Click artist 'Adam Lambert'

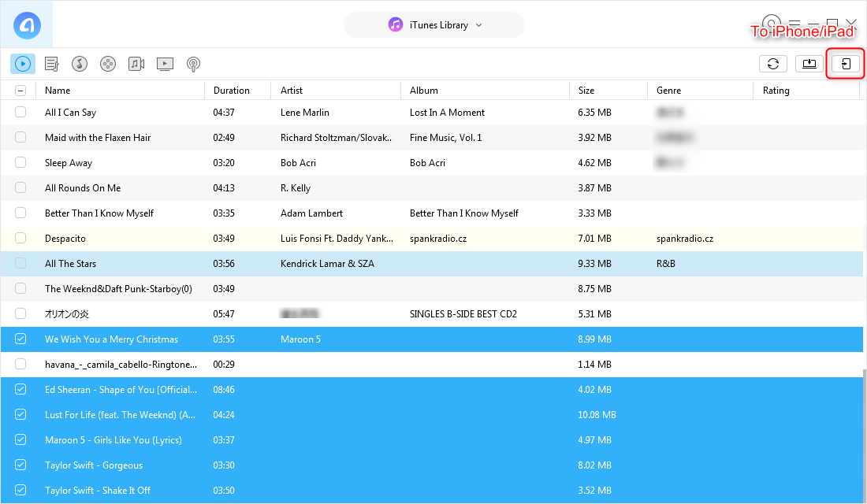pos(311,213)
